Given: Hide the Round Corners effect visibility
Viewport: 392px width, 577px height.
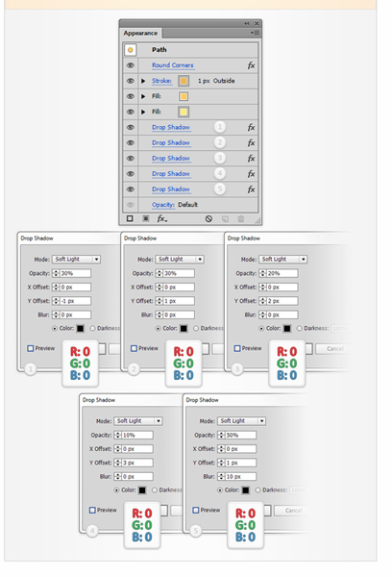Looking at the screenshot, I should tap(130, 65).
